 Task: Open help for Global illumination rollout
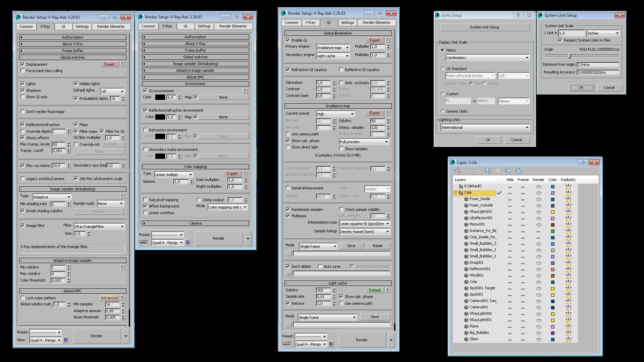tap(387, 40)
